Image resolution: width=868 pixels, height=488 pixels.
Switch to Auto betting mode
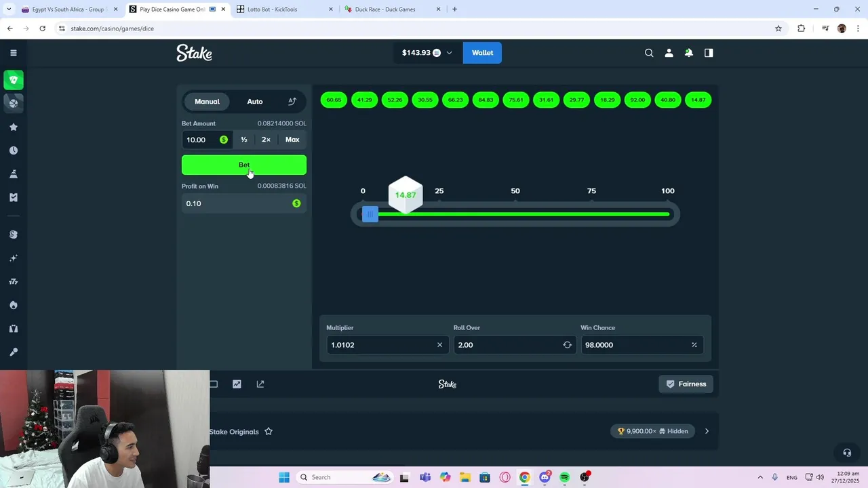point(255,102)
